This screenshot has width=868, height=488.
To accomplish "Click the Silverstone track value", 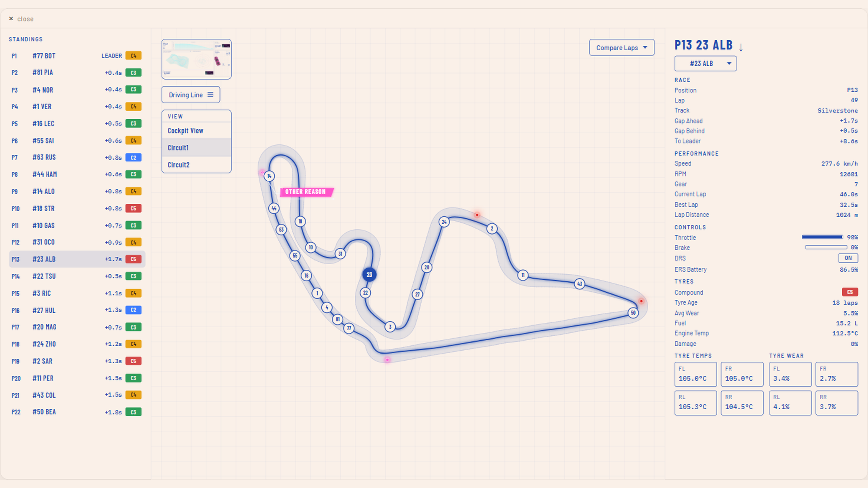I will (x=837, y=111).
